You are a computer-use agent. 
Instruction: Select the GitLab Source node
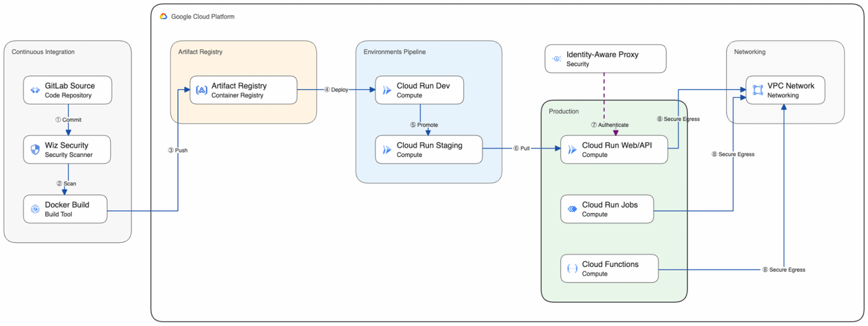pyautogui.click(x=68, y=90)
